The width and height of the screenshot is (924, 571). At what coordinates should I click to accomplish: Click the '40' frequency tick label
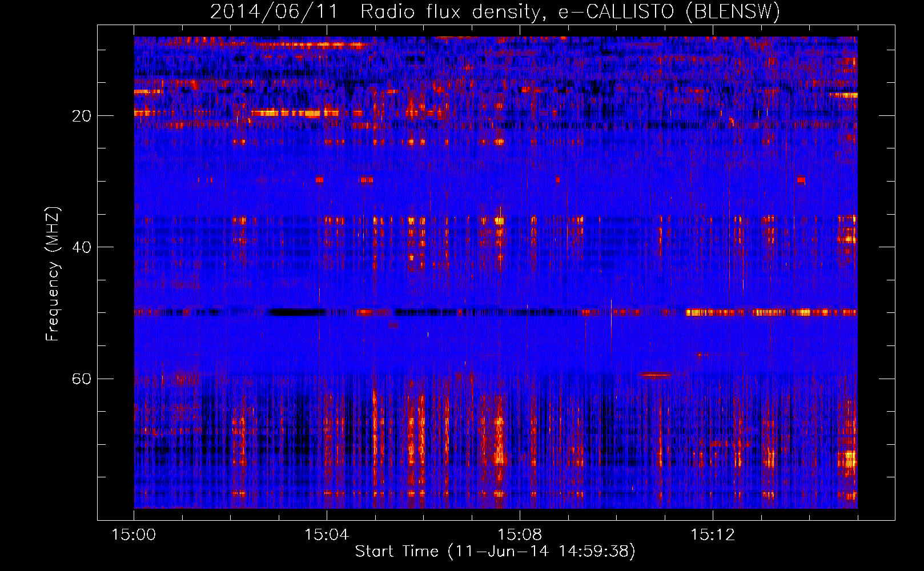coord(82,247)
